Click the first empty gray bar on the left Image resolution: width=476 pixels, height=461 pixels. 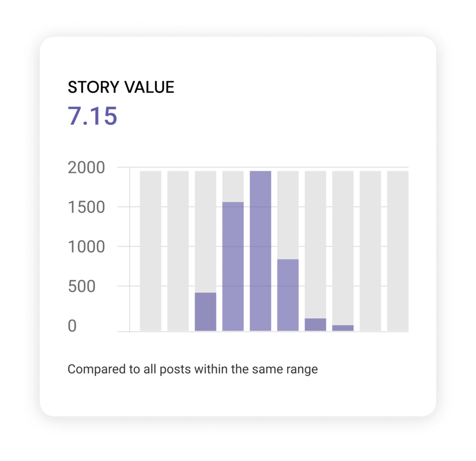point(151,251)
